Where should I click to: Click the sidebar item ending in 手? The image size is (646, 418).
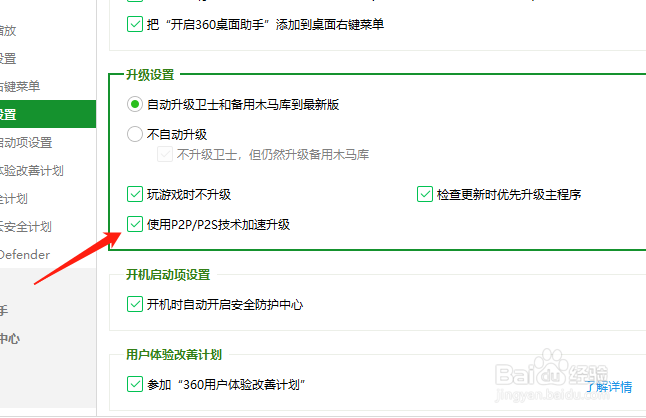pyautogui.click(x=5, y=310)
